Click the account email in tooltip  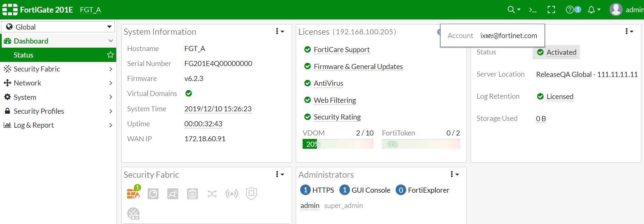click(x=509, y=36)
